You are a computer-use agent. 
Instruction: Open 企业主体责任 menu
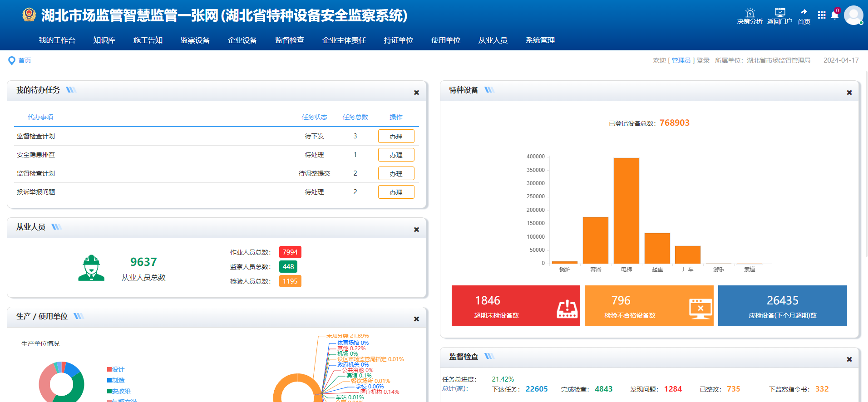344,40
